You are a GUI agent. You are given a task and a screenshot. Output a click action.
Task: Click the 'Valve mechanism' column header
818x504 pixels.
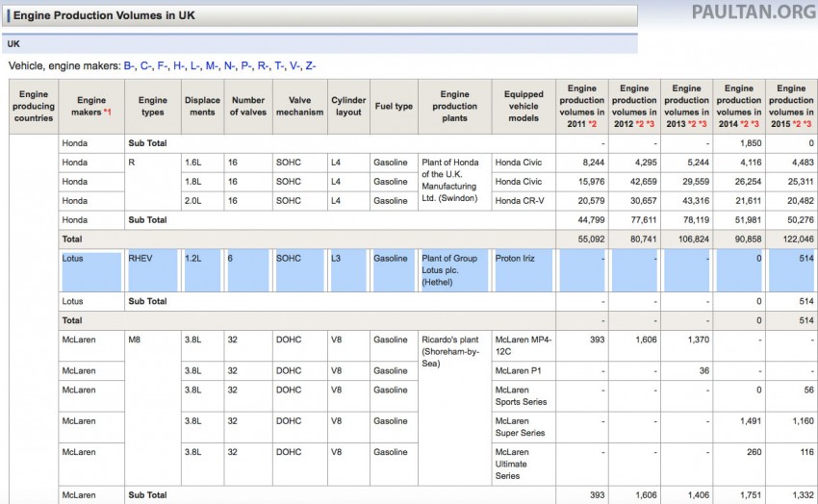tap(300, 107)
